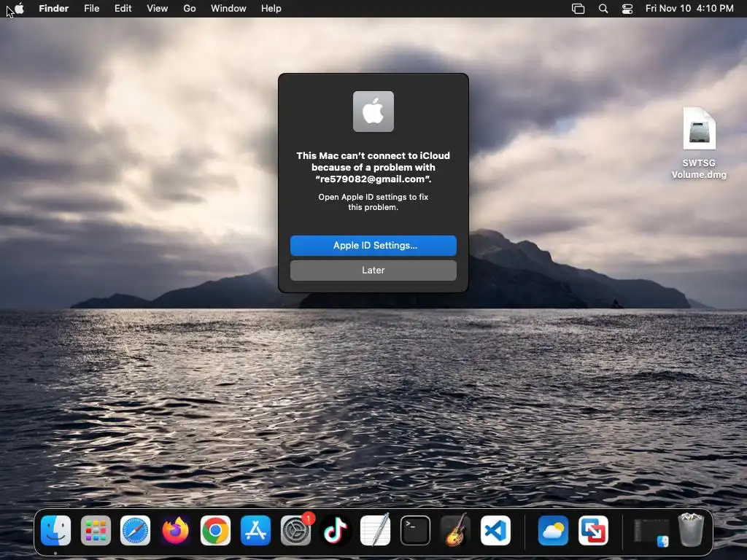Open Launchpad from the Dock
This screenshot has width=747, height=560.
(x=96, y=530)
